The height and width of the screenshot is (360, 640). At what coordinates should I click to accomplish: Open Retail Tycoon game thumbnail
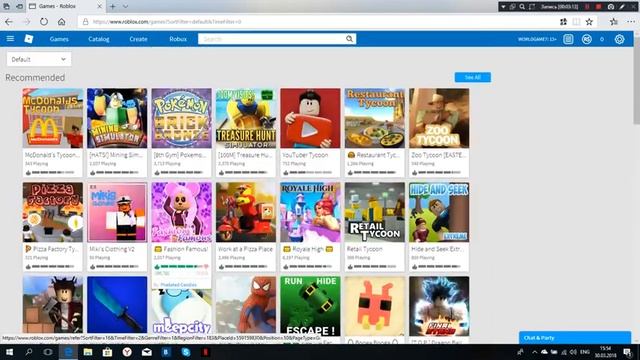pos(375,212)
